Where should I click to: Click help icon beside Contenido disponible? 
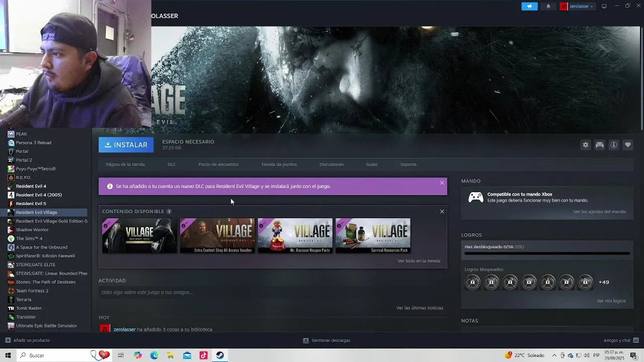[169, 212]
